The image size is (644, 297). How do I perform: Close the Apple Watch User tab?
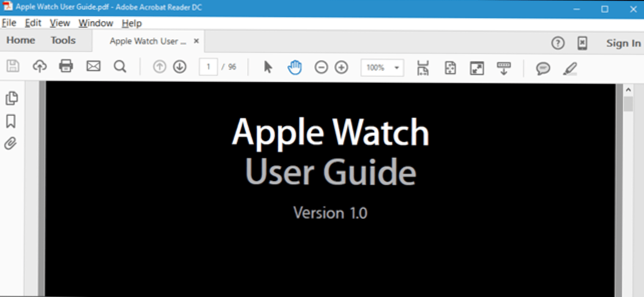[196, 41]
